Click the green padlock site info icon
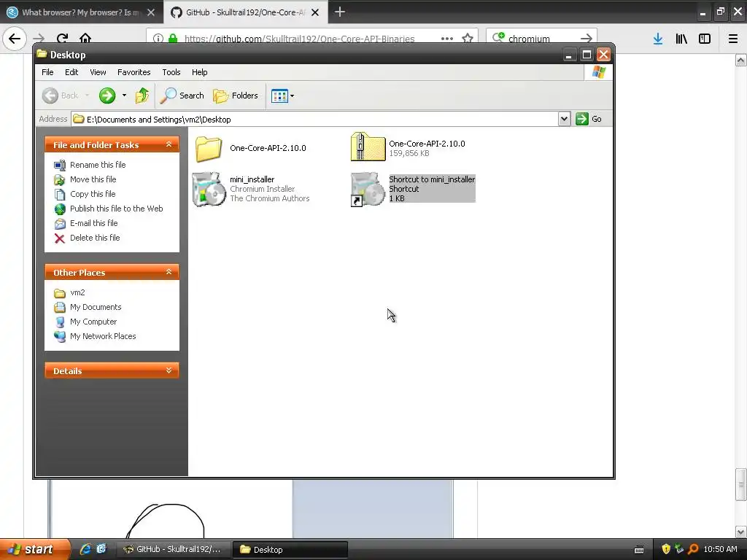The height and width of the screenshot is (560, 747). [x=173, y=39]
